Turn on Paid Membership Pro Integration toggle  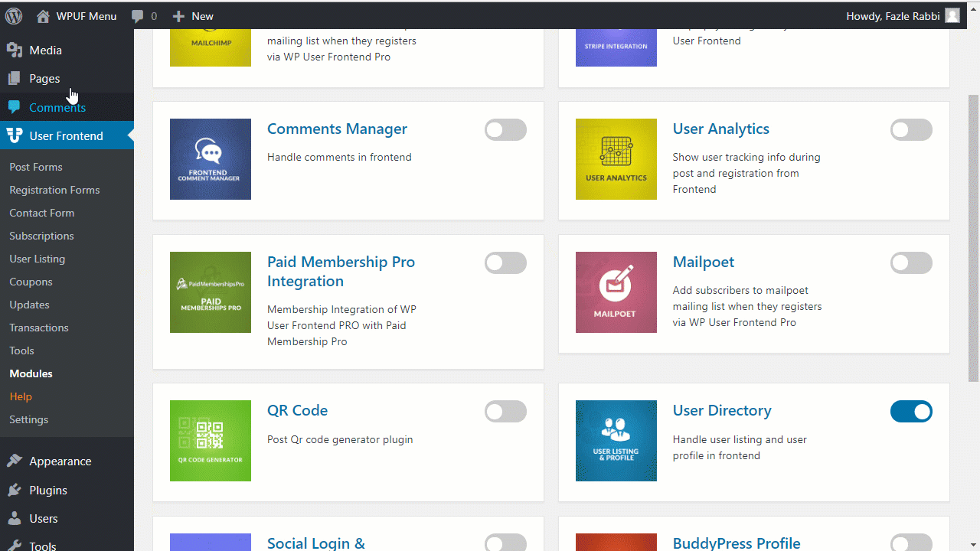[x=505, y=263]
